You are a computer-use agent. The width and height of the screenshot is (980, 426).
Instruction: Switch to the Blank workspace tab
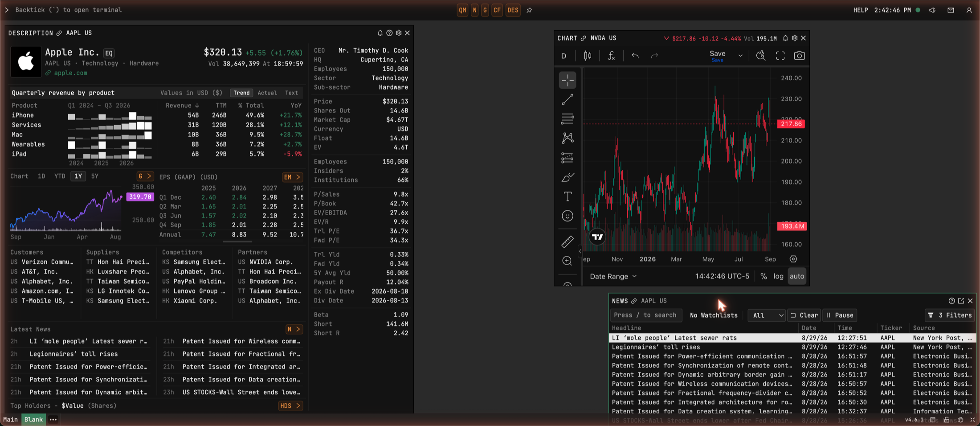[33, 419]
